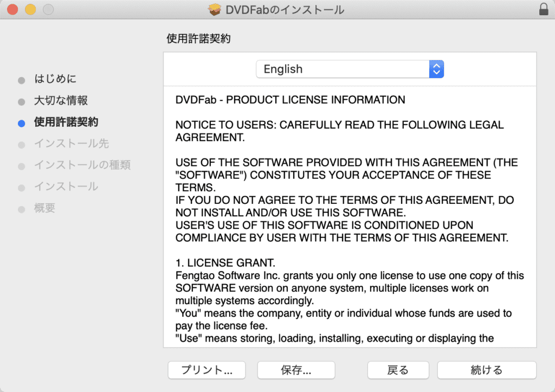555x392 pixels.
Task: Click the 使用許諾契約 heading above the license
Action: click(x=198, y=38)
